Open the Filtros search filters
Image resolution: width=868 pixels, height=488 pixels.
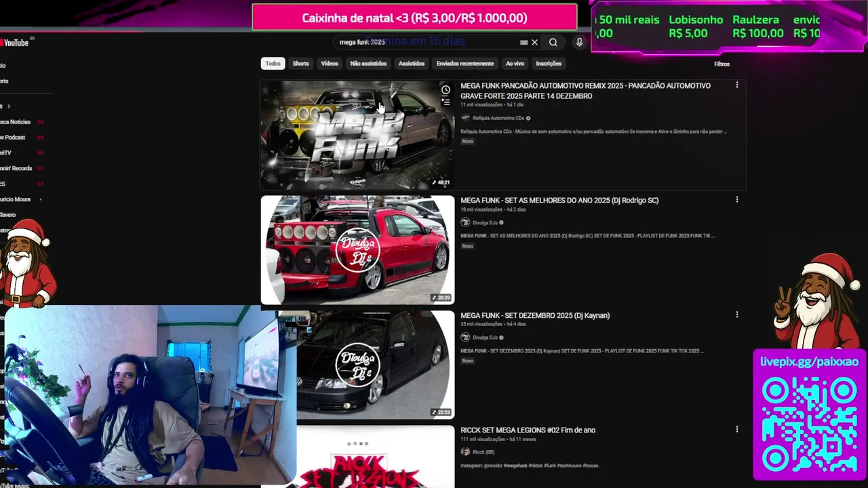pos(722,64)
